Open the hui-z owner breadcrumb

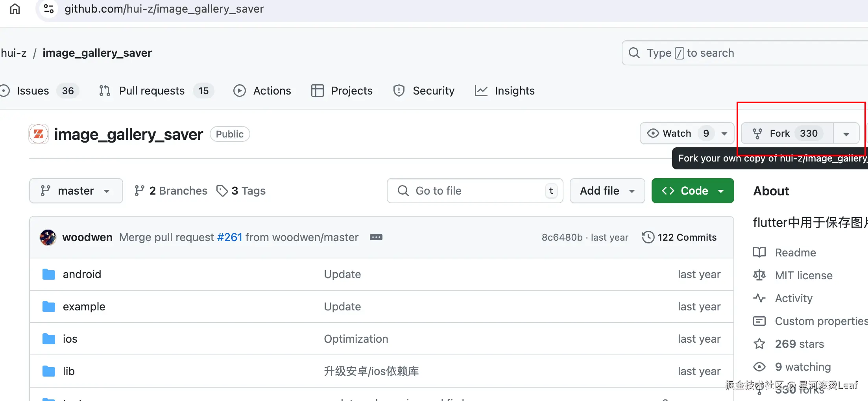point(13,53)
